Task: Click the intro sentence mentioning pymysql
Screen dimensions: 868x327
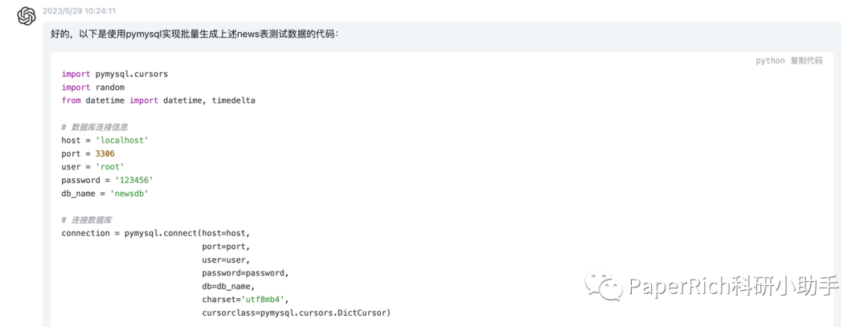Action: [x=194, y=35]
